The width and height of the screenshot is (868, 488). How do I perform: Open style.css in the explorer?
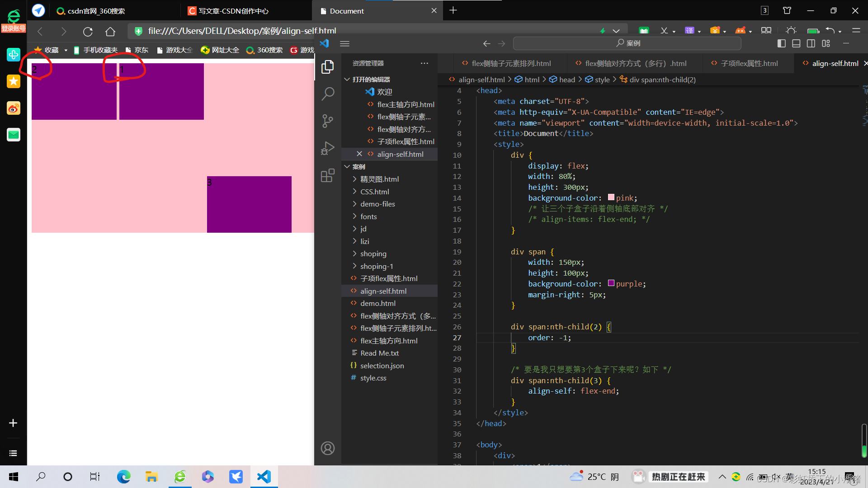389,378
